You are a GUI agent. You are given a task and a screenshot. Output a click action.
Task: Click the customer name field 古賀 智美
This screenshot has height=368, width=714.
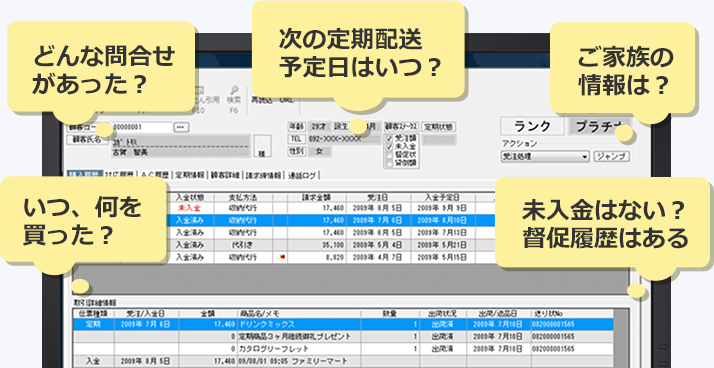pos(181,153)
